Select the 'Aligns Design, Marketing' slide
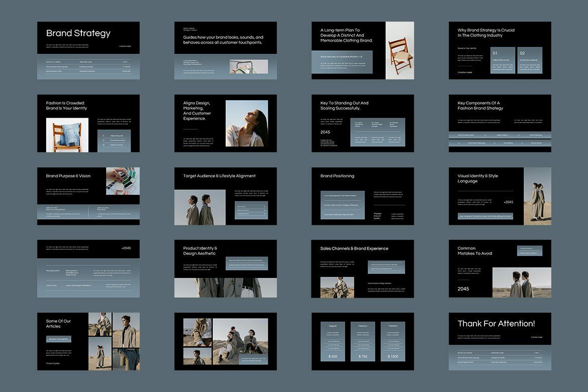The height and width of the screenshot is (392, 588). [225, 124]
